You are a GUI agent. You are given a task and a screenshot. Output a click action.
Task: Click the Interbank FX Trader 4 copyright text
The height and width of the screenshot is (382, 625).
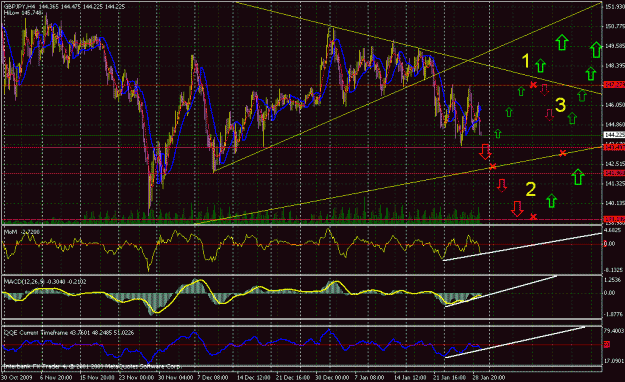91,366
